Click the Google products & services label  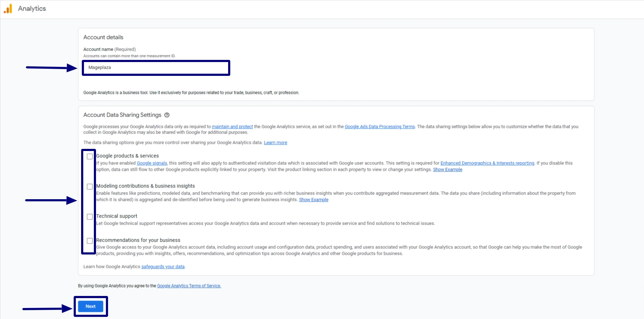[128, 156]
